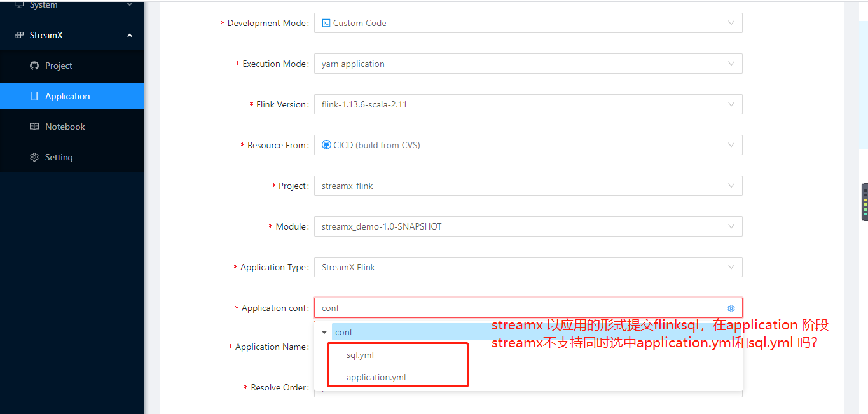868x414 pixels.
Task: Click the gear icon in Application conf field
Action: click(x=731, y=308)
